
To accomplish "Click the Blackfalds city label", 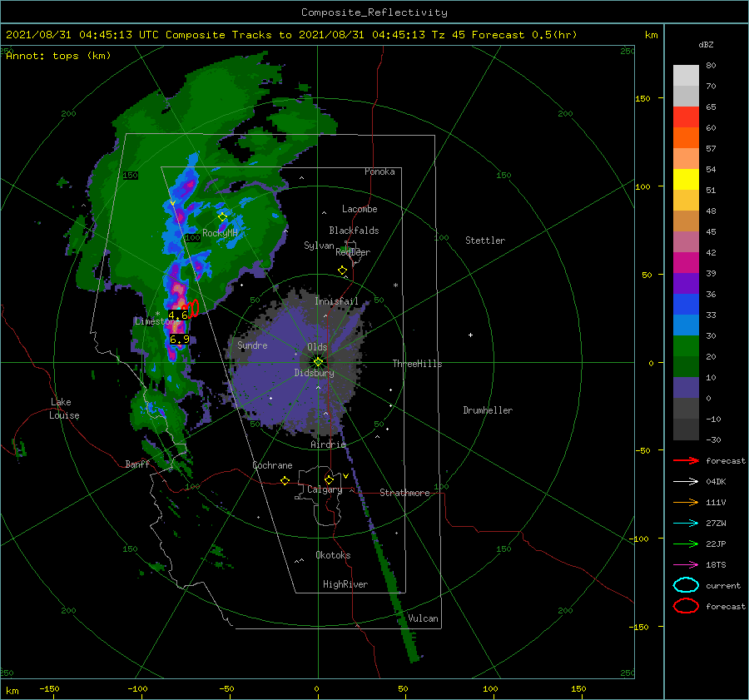I will coord(354,231).
